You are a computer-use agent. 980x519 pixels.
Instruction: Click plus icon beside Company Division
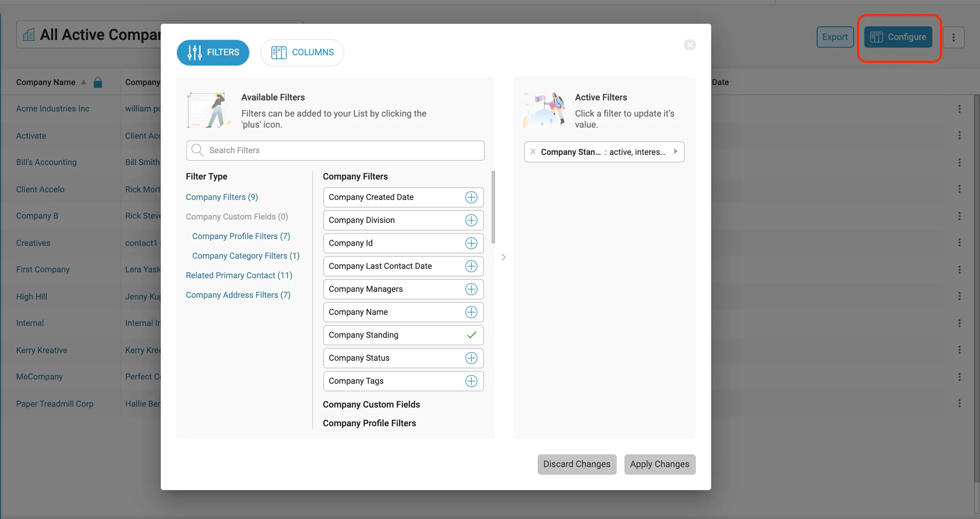pyautogui.click(x=471, y=220)
